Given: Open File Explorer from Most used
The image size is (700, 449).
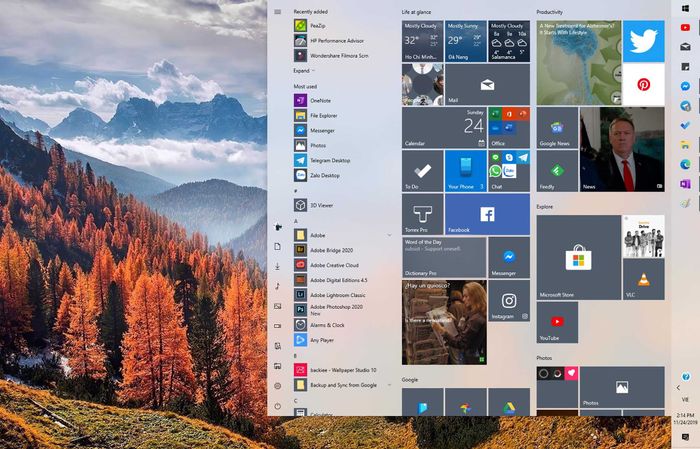Looking at the screenshot, I should click(342, 116).
